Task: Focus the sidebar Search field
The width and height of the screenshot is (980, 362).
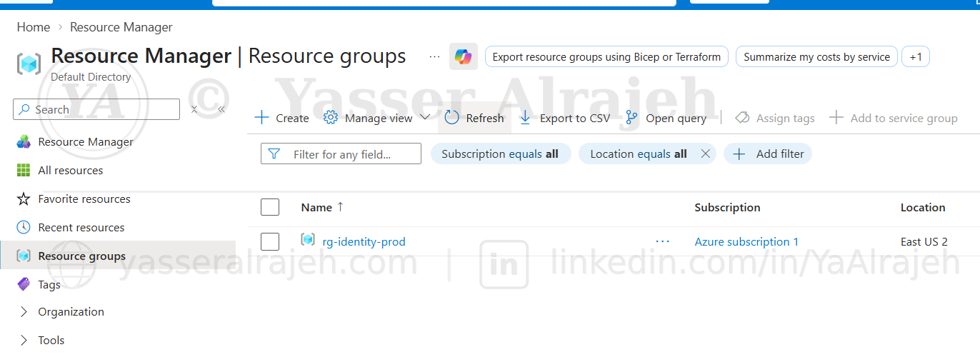Action: [96, 109]
